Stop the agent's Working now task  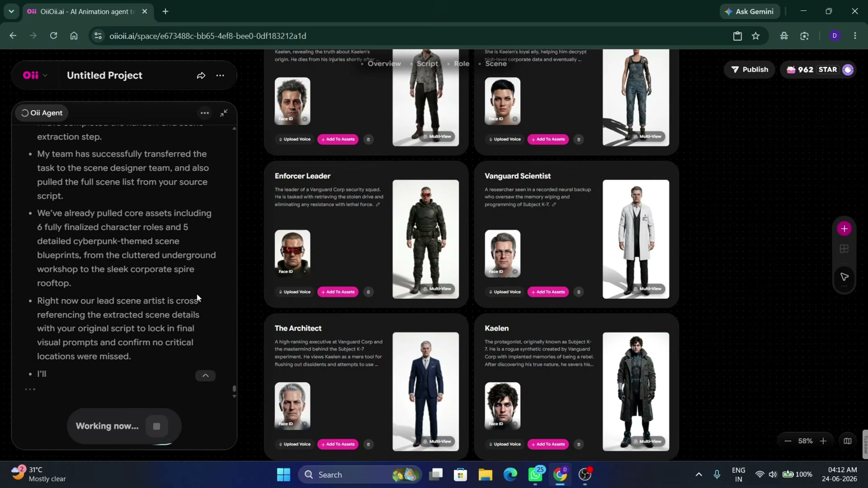click(156, 426)
